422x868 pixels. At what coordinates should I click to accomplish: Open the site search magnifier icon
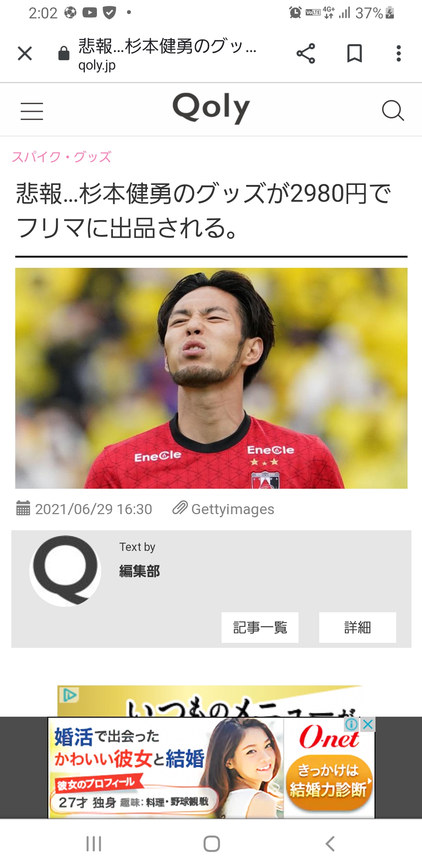pos(393,111)
